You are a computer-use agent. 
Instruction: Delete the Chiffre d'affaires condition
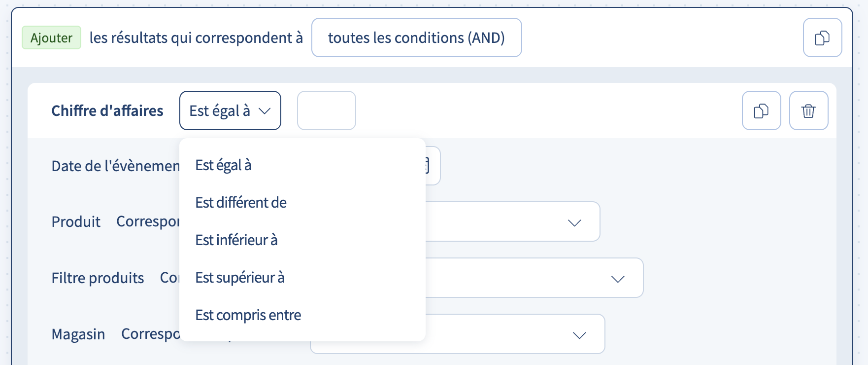808,110
